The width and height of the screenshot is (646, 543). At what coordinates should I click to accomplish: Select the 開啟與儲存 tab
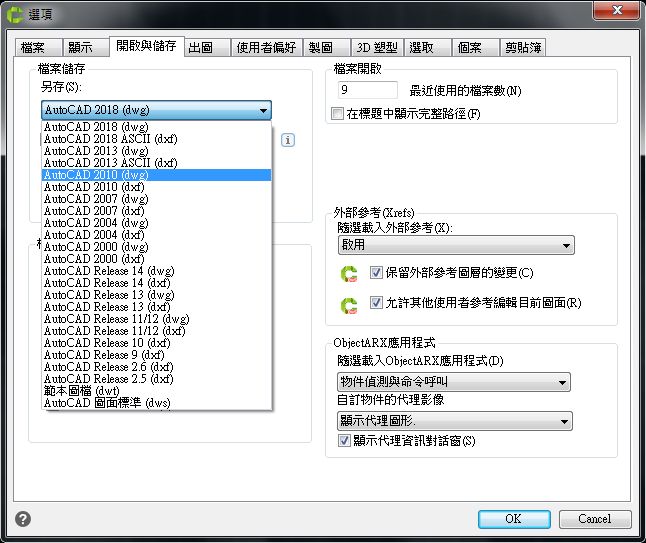pos(146,46)
